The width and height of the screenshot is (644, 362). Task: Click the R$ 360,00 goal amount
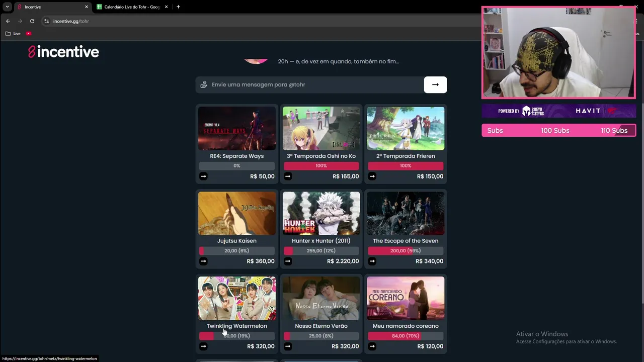coord(261,261)
